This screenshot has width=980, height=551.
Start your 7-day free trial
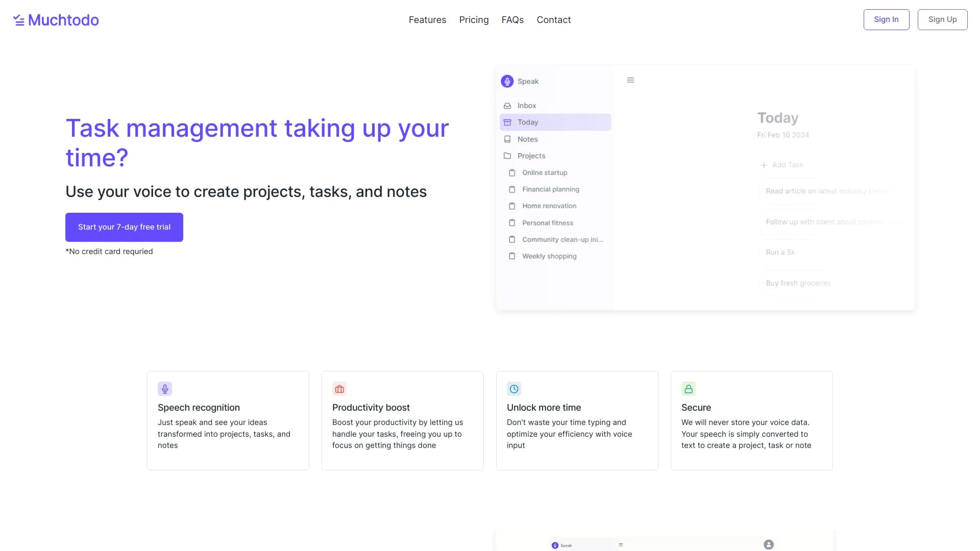tap(124, 227)
